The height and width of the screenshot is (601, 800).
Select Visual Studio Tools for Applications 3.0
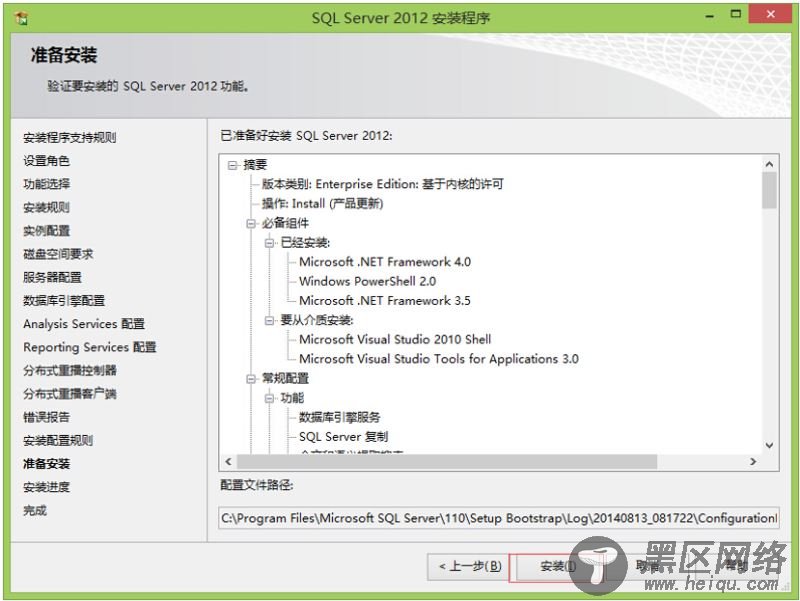click(x=439, y=359)
